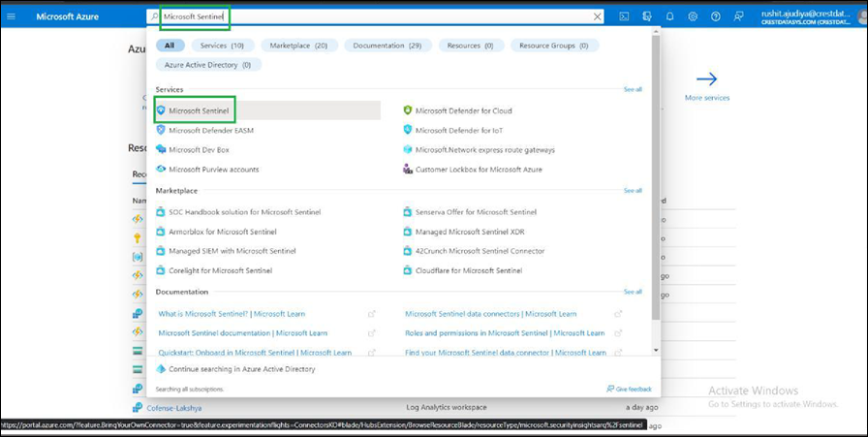868x437 pixels.
Task: Open the Help question mark icon
Action: (716, 16)
